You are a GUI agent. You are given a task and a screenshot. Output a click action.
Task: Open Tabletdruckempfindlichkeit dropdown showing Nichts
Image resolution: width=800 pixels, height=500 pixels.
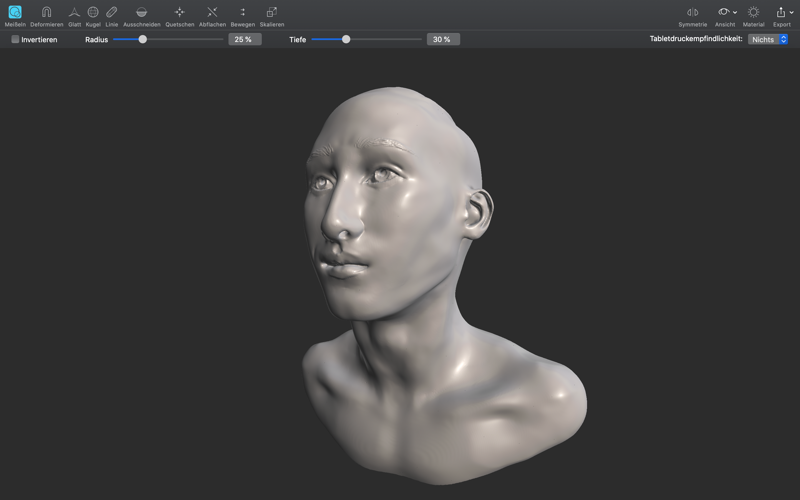pos(769,39)
